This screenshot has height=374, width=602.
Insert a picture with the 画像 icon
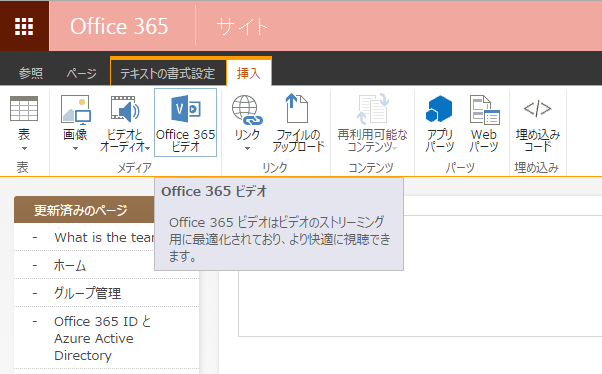click(76, 109)
